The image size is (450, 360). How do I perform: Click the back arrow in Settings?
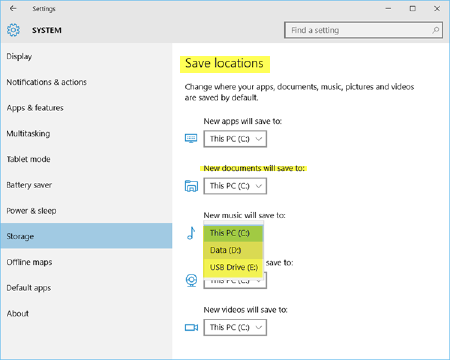coord(13,8)
